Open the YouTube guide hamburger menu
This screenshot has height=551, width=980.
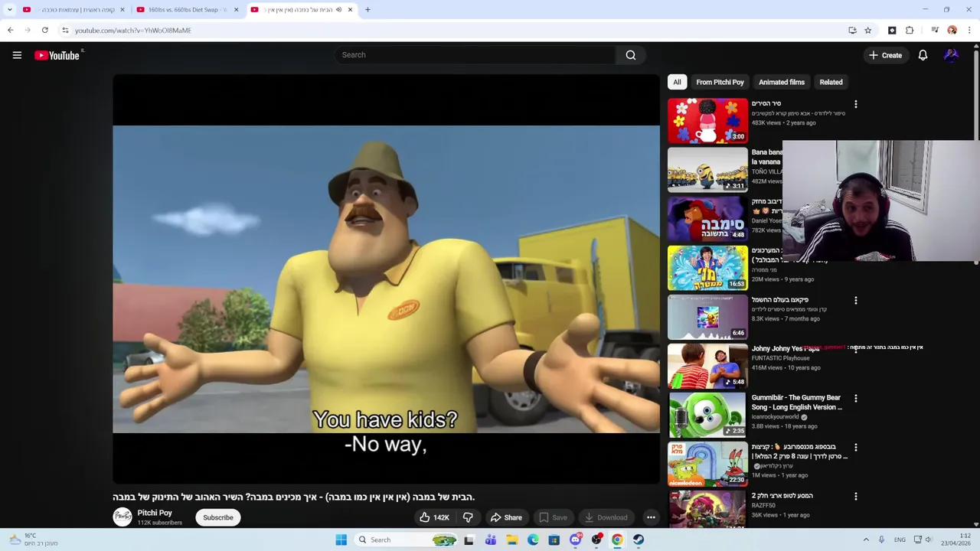17,55
